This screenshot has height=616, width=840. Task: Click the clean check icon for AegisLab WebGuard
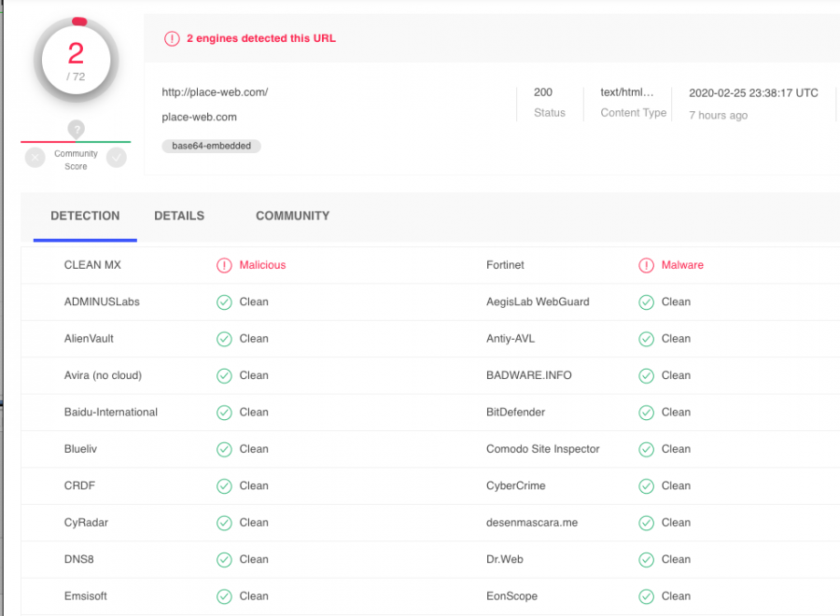click(x=646, y=302)
